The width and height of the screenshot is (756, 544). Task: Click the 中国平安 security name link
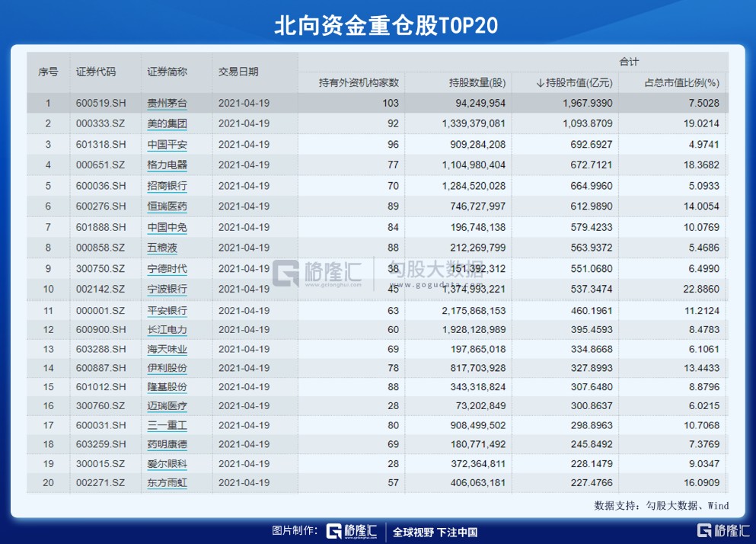(167, 144)
